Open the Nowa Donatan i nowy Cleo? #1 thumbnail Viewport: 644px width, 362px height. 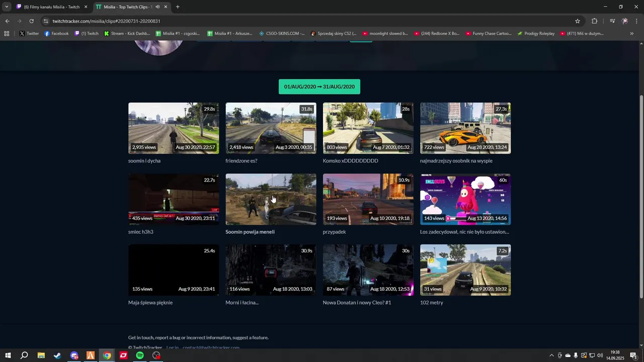368,270
